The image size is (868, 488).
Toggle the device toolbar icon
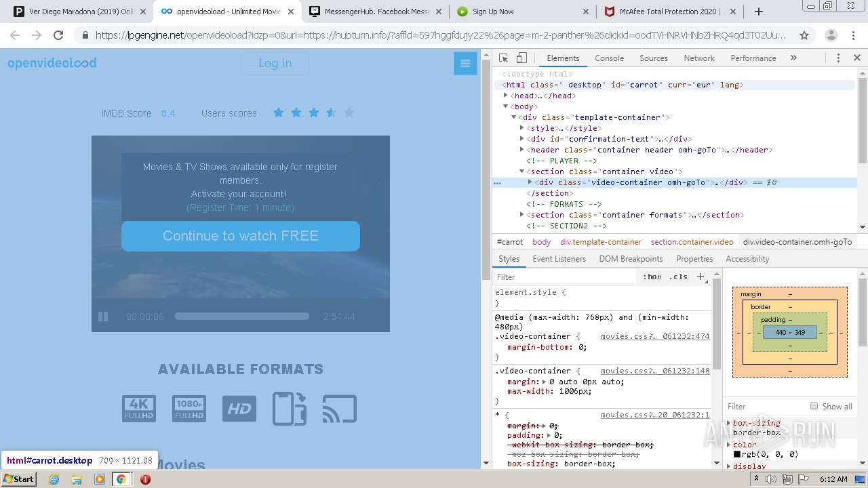pos(521,58)
